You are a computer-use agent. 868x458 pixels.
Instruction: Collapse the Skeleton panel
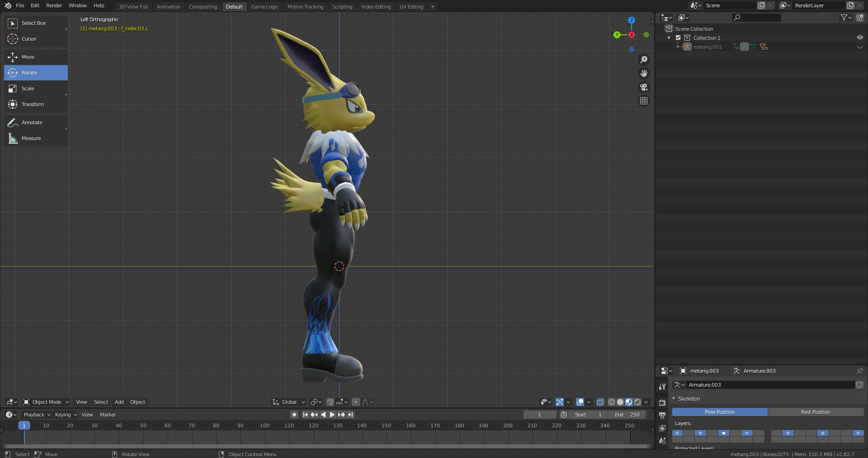coord(674,398)
